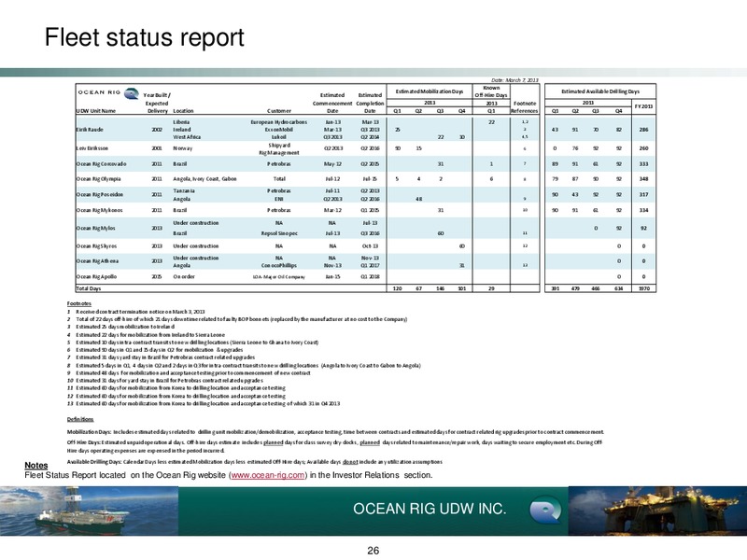Click page number 26
The width and height of the screenshot is (747, 560).
373,551
